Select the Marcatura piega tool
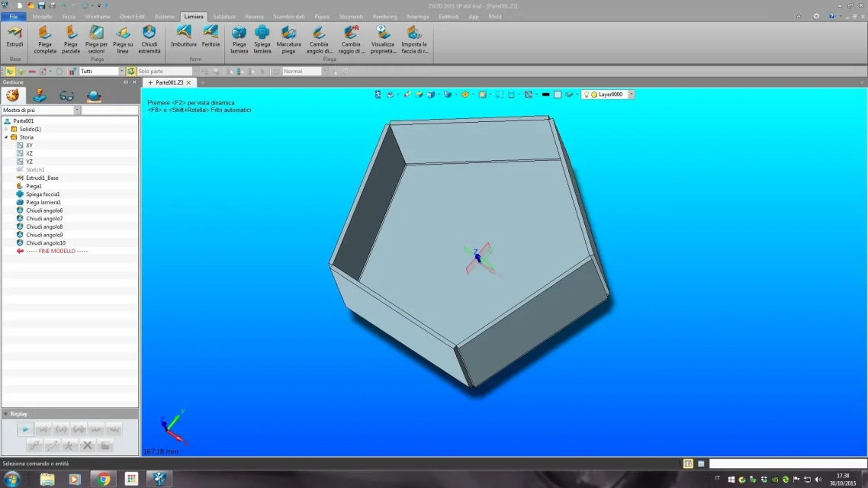The height and width of the screenshot is (488, 868). click(x=288, y=40)
